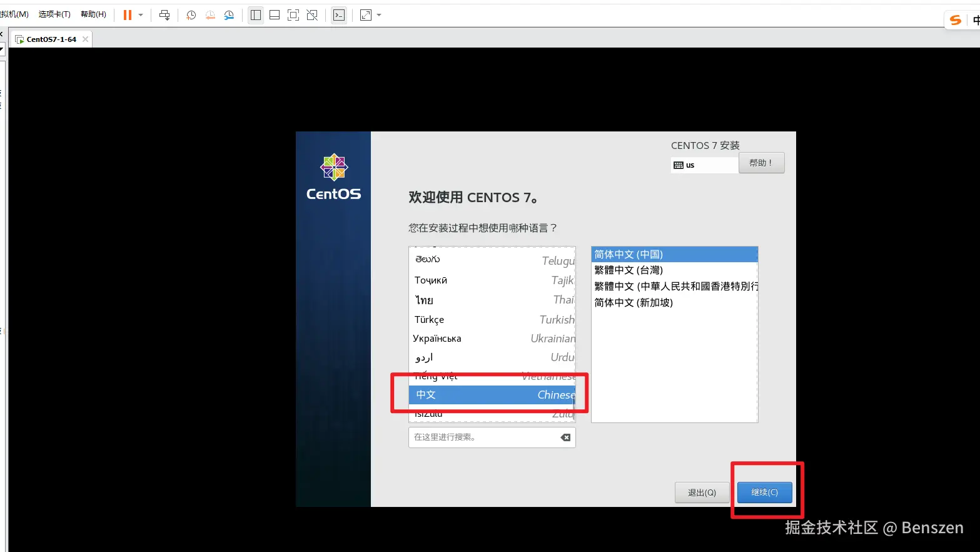The width and height of the screenshot is (980, 552).
Task: Click the orange pause virtual machine icon
Action: 128,15
